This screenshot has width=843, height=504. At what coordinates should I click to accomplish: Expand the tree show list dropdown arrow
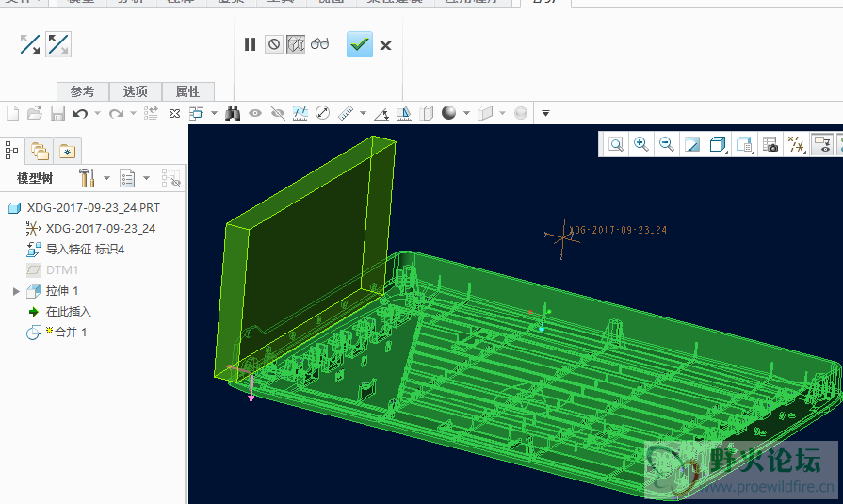(146, 178)
